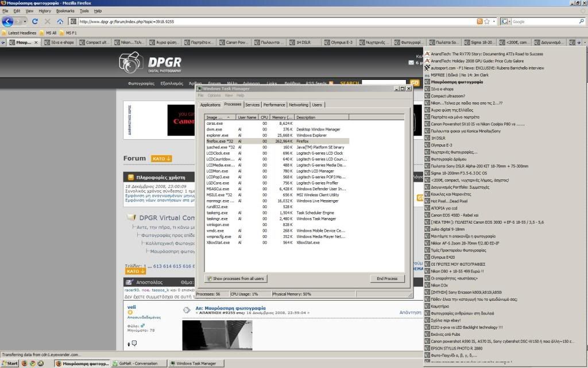The image size is (588, 368).
Task: Open the Εξοπλισμός navigation link
Action: coord(172,83)
